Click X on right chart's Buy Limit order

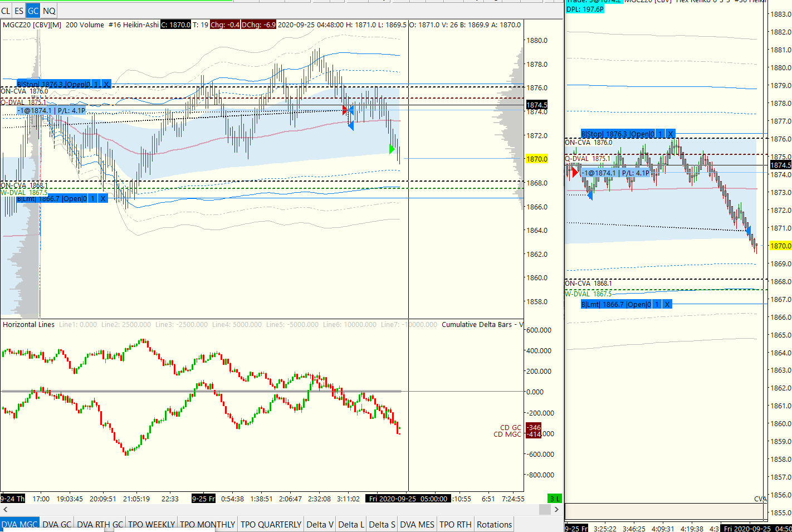click(667, 304)
